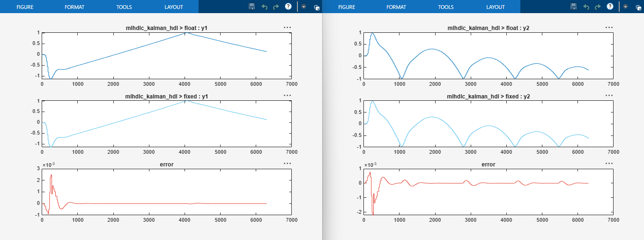Open the ellipsis menu of the float : y2 plot

click(609, 28)
